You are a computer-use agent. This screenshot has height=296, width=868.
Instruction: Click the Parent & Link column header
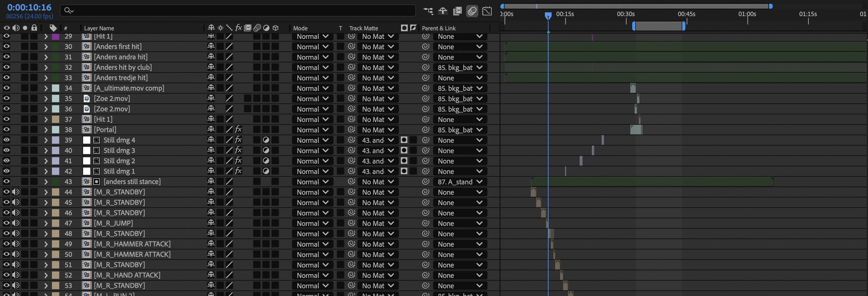tap(439, 28)
